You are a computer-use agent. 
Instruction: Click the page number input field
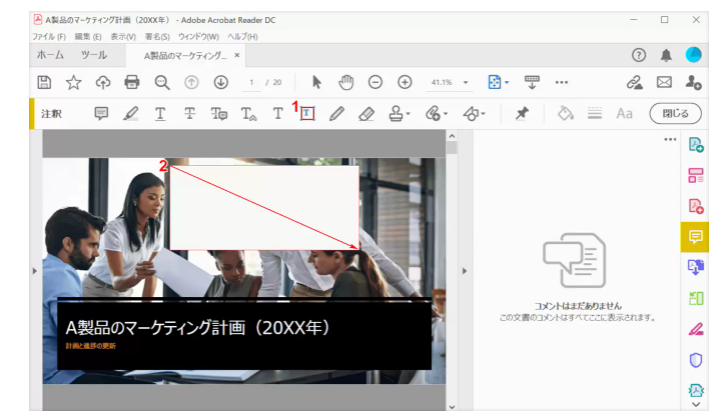[x=254, y=82]
